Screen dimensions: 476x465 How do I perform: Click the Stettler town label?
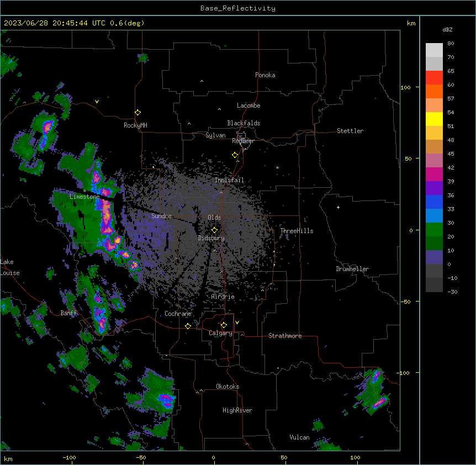coord(350,131)
